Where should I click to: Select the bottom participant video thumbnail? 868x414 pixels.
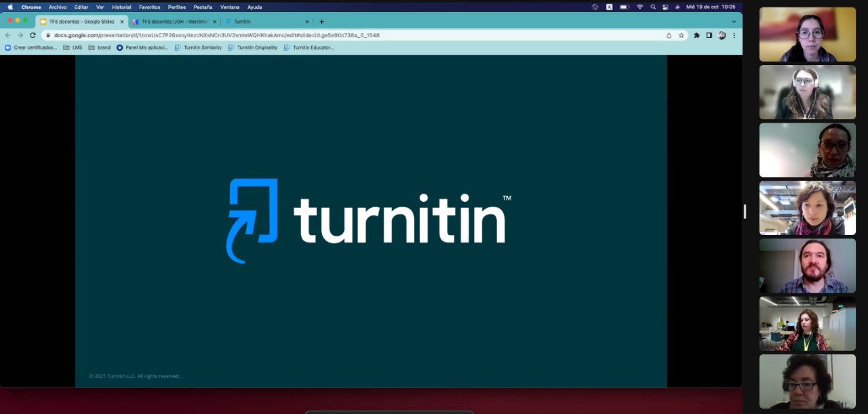tap(808, 381)
